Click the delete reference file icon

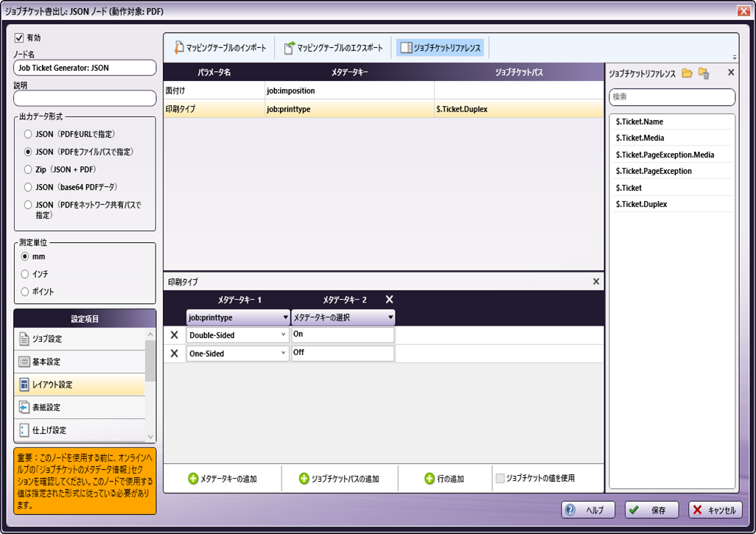[704, 73]
